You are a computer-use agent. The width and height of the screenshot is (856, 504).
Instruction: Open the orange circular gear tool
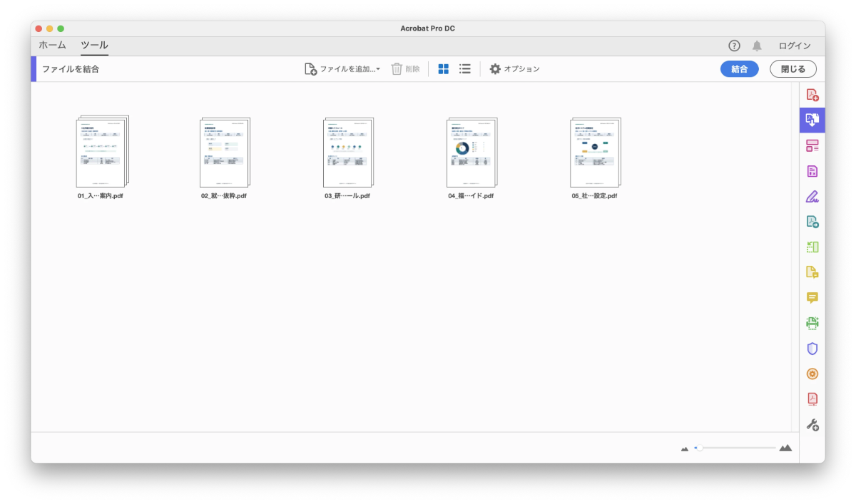coord(812,374)
